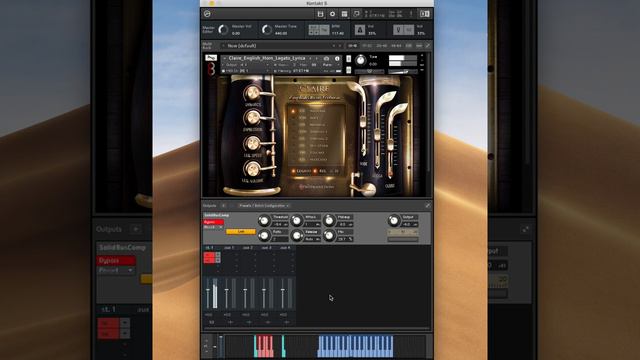Open instrument info icon on Claire header
This screenshot has width=640, height=360.
(x=337, y=59)
